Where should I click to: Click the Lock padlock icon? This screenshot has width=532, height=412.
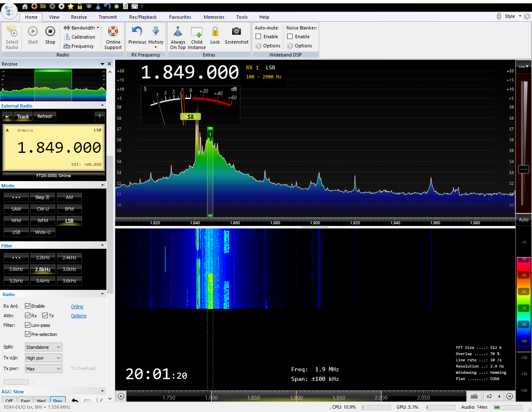point(215,32)
